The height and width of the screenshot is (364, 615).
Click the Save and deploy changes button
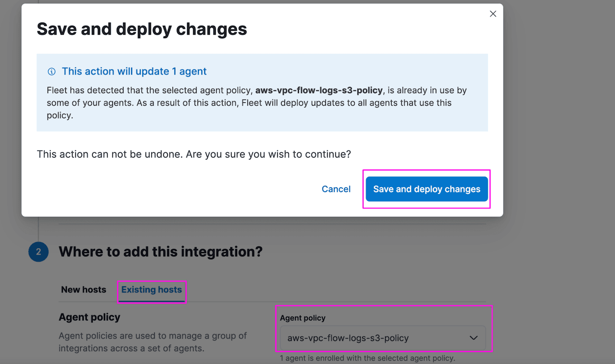tap(426, 189)
